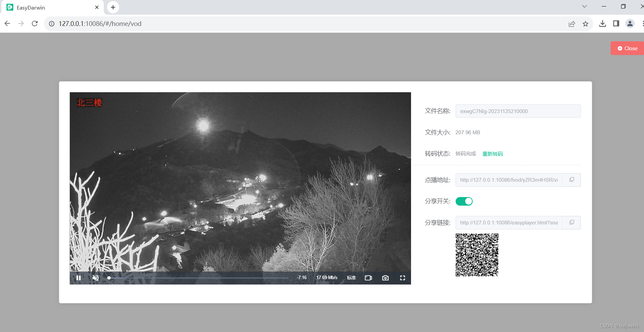Take a snapshot using the camera icon
Screen dimensions: 644x332
385,278
